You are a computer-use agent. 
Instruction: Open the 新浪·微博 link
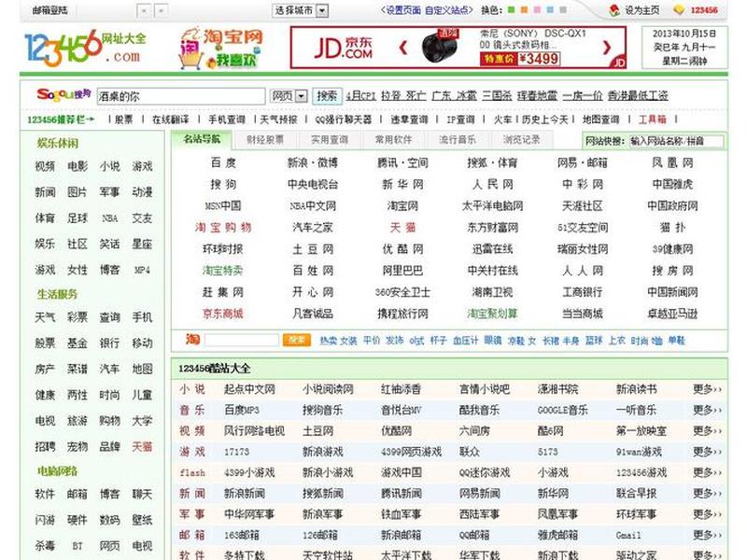pyautogui.click(x=313, y=162)
